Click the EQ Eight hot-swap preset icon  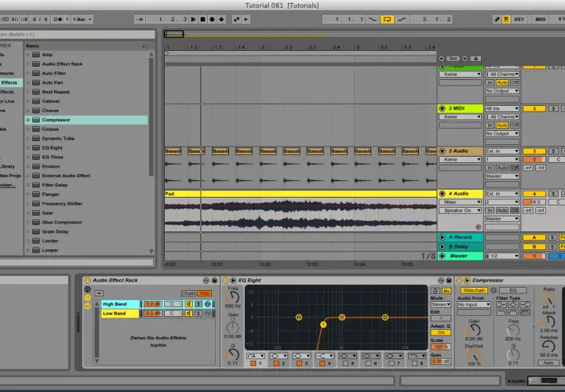[441, 281]
